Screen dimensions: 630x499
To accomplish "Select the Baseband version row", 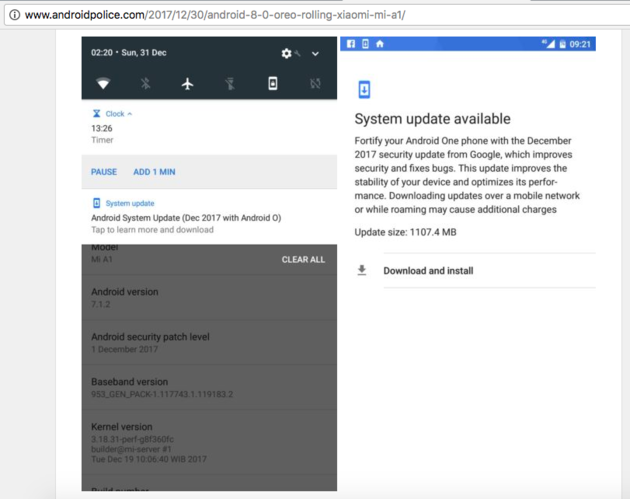I will (209, 388).
